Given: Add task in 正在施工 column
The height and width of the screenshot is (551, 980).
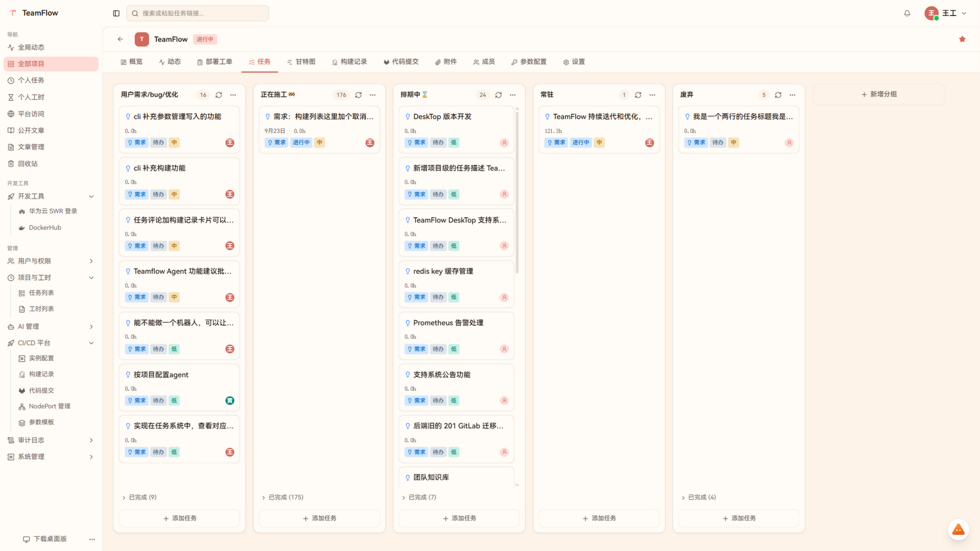Looking at the screenshot, I should tap(320, 518).
